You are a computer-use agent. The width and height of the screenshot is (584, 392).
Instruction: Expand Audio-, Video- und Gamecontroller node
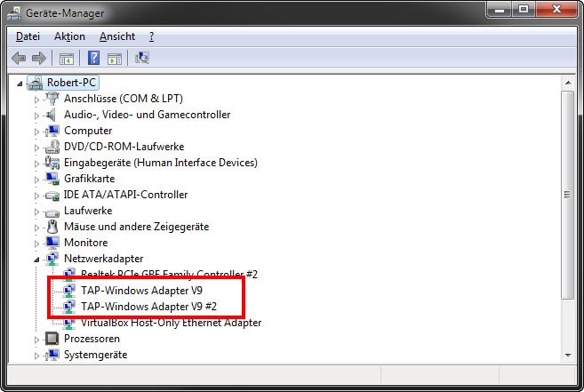pos(36,116)
